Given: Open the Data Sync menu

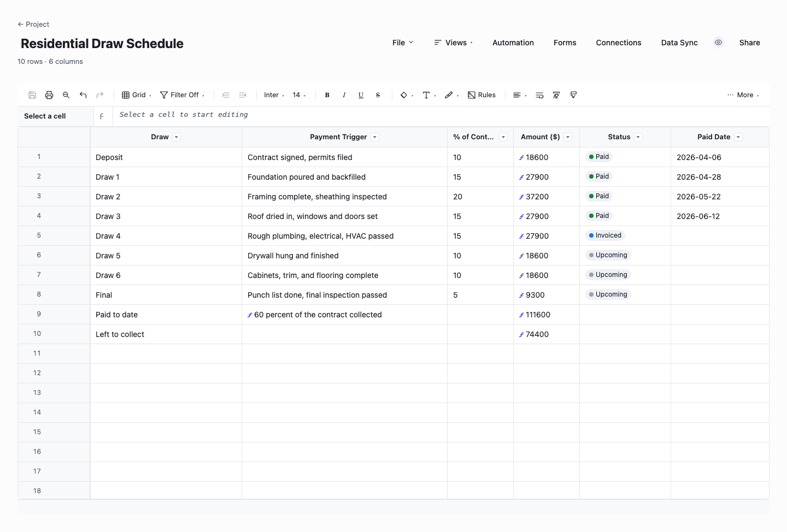Looking at the screenshot, I should pyautogui.click(x=679, y=43).
